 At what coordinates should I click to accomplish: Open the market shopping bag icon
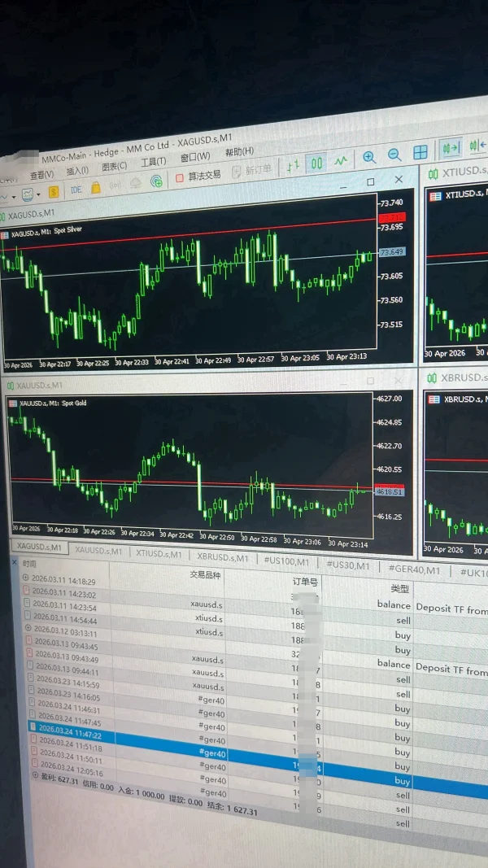tap(96, 188)
